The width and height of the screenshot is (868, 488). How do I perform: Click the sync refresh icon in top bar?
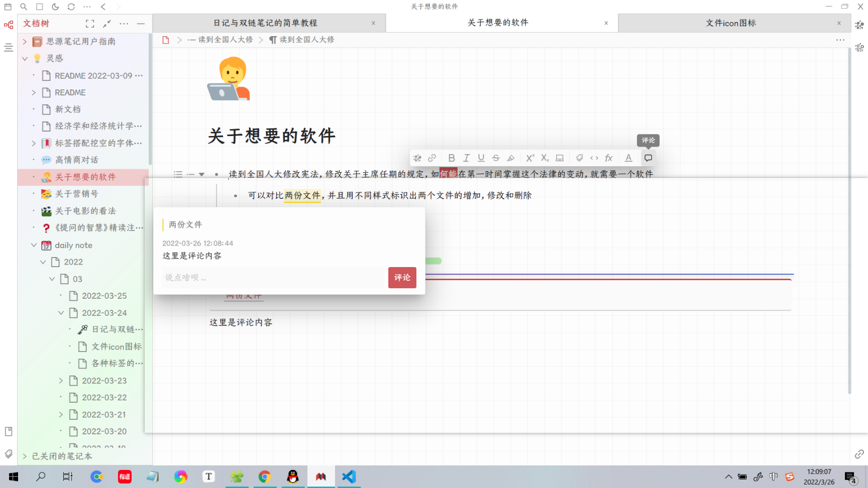coord(71,7)
